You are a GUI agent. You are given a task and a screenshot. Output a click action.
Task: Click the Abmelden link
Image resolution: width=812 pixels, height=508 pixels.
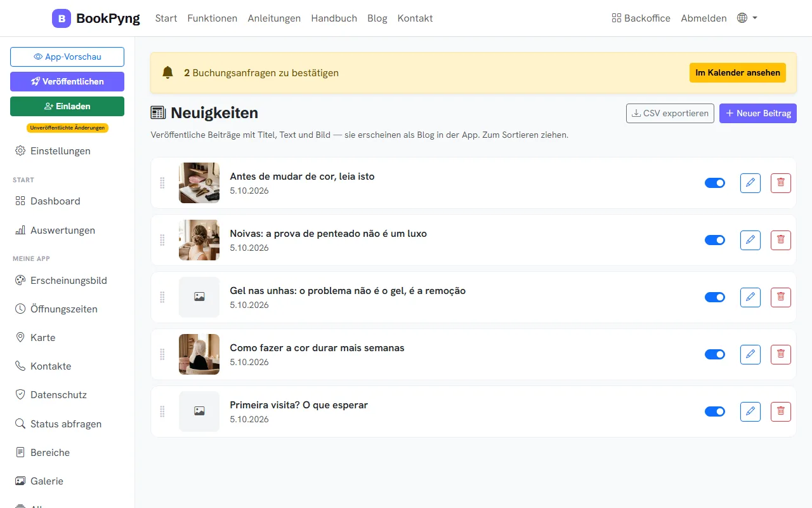point(704,18)
